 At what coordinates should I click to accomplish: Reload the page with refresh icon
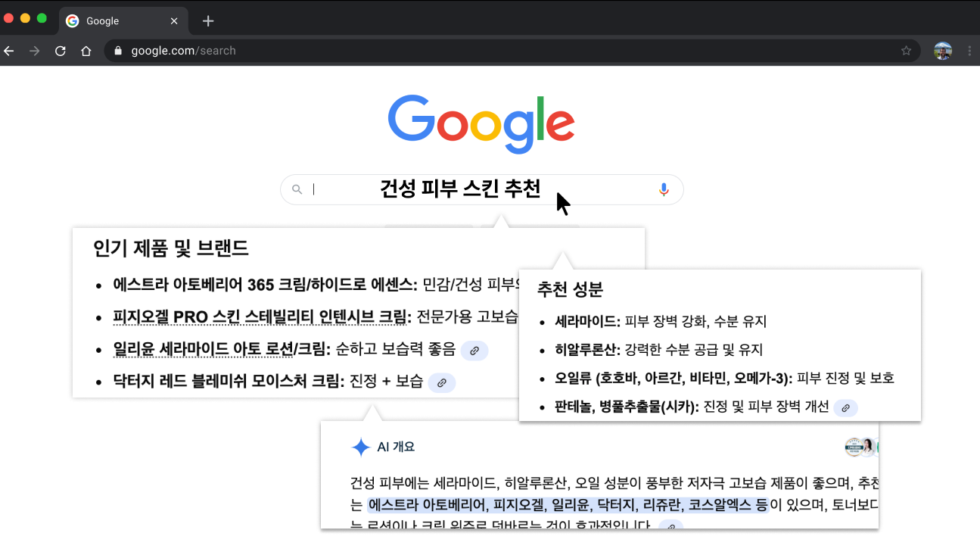[x=60, y=51]
